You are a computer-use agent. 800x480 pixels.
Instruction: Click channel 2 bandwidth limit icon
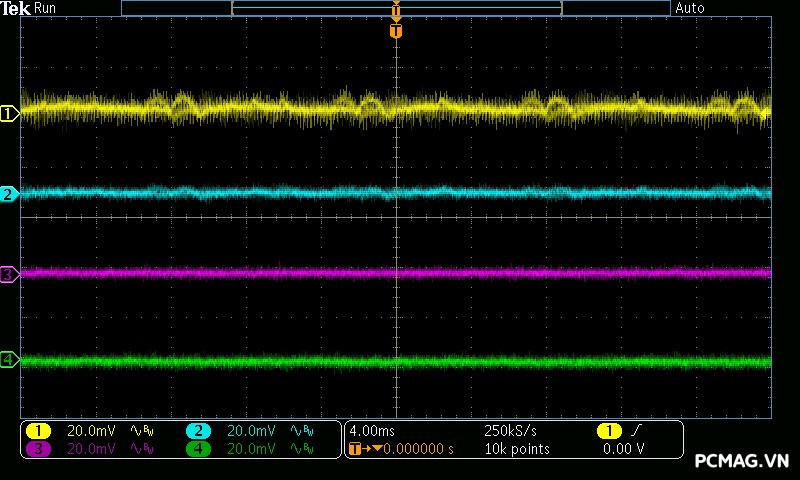pos(300,431)
